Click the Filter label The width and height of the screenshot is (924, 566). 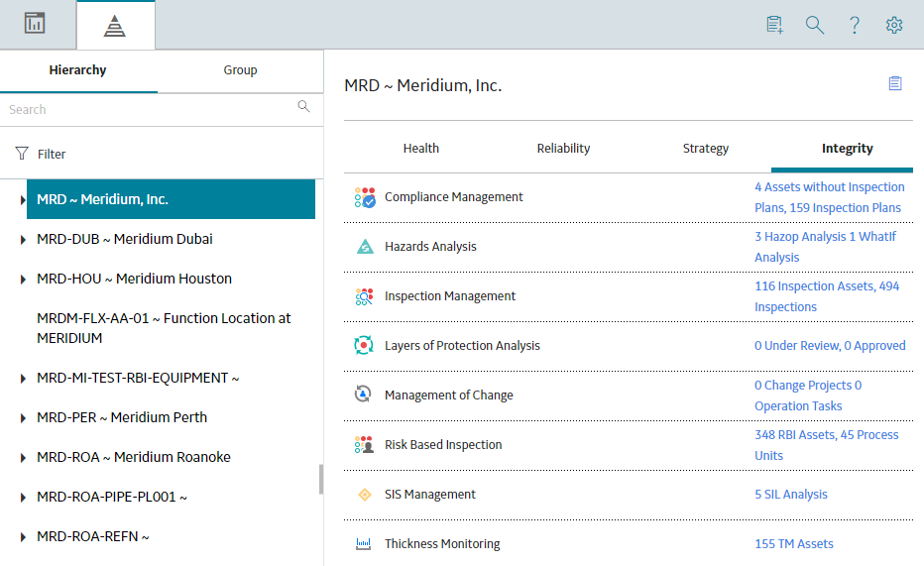52,155
